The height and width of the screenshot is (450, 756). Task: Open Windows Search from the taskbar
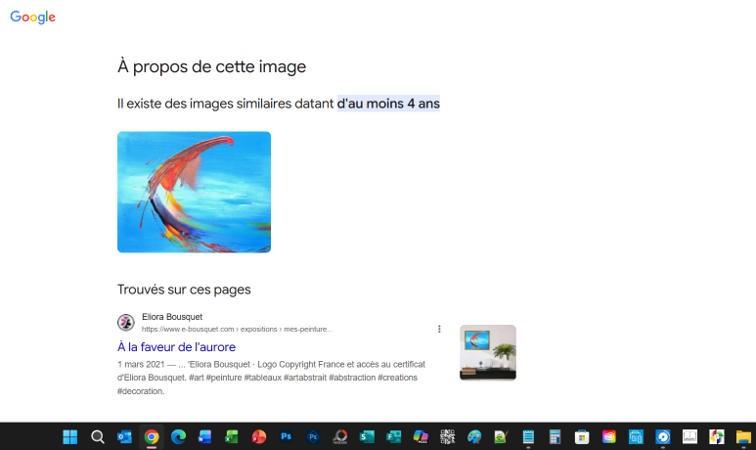tap(97, 437)
